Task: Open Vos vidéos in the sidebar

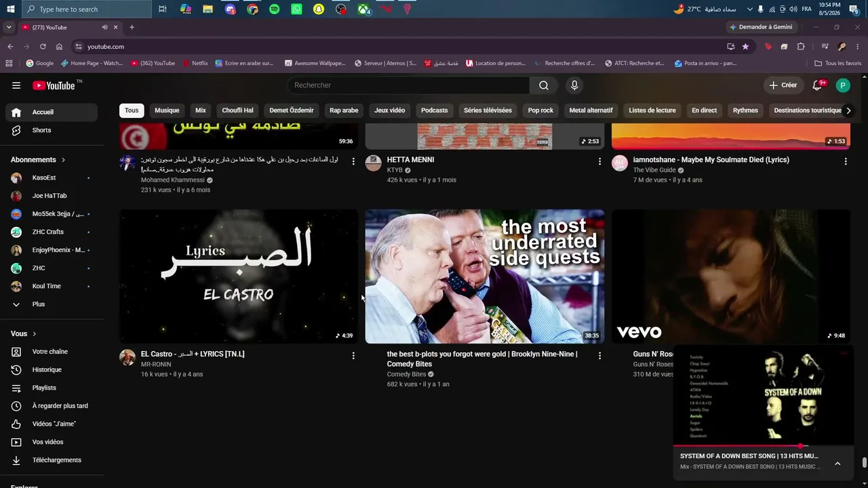Action: pos(52,442)
